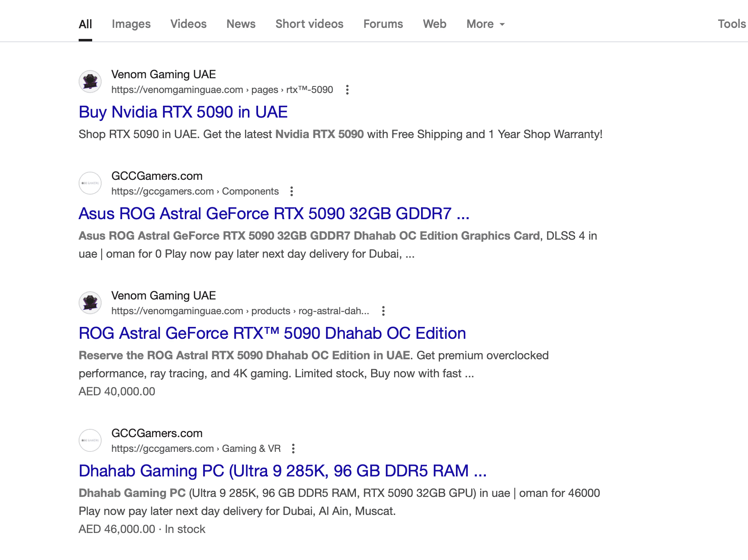Open the three-dot menu beside Gaming & VR
The image size is (748, 560).
click(293, 449)
